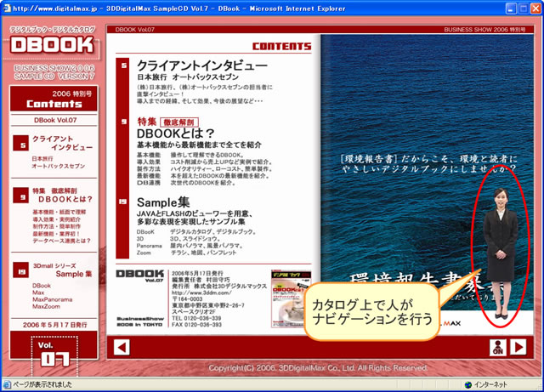Click 2006年5月17日発行 text in sidebar
The height and width of the screenshot is (392, 544).
pos(54,325)
